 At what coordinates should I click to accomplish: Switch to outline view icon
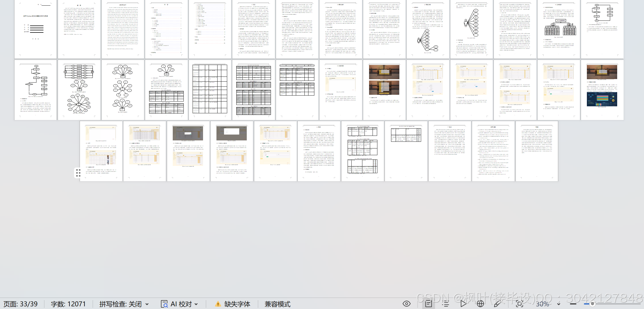446,304
